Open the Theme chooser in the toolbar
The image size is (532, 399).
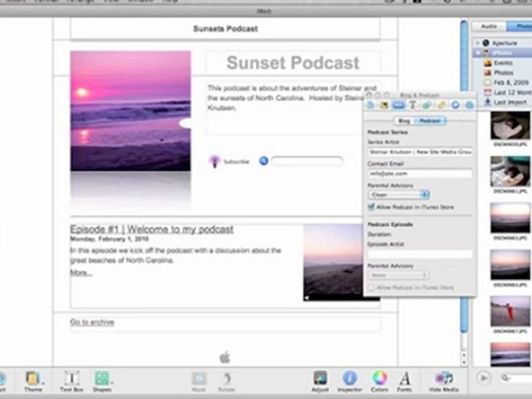pos(33,381)
